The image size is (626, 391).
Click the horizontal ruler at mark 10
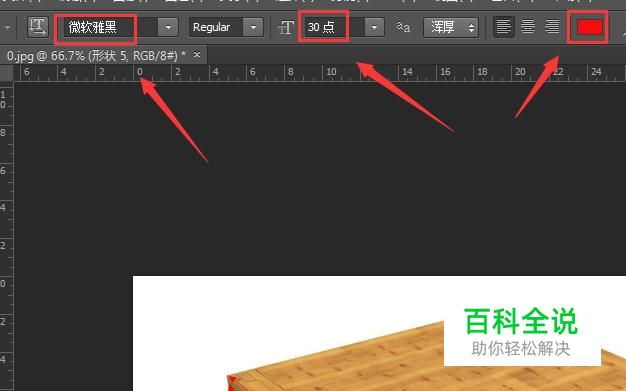coord(331,72)
